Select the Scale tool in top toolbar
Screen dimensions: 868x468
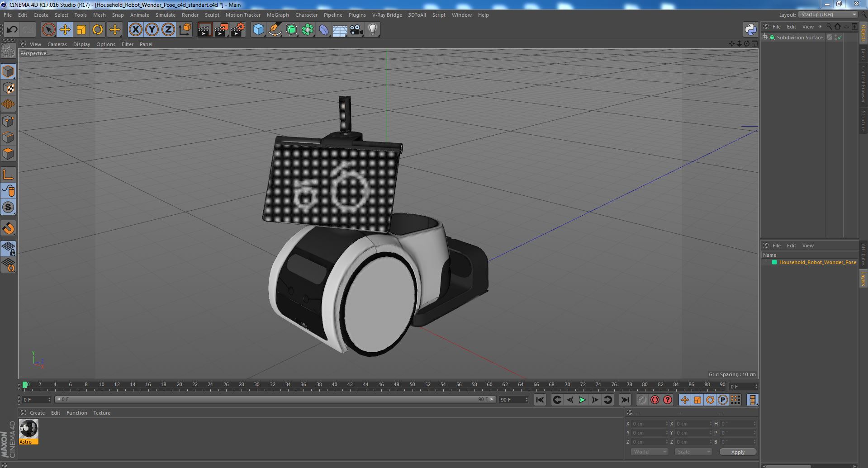coord(81,30)
